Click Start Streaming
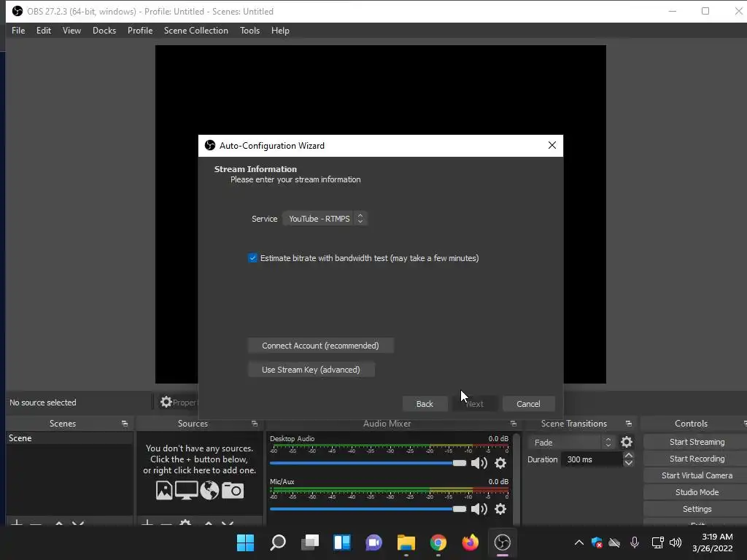This screenshot has height=560, width=747. point(697,442)
